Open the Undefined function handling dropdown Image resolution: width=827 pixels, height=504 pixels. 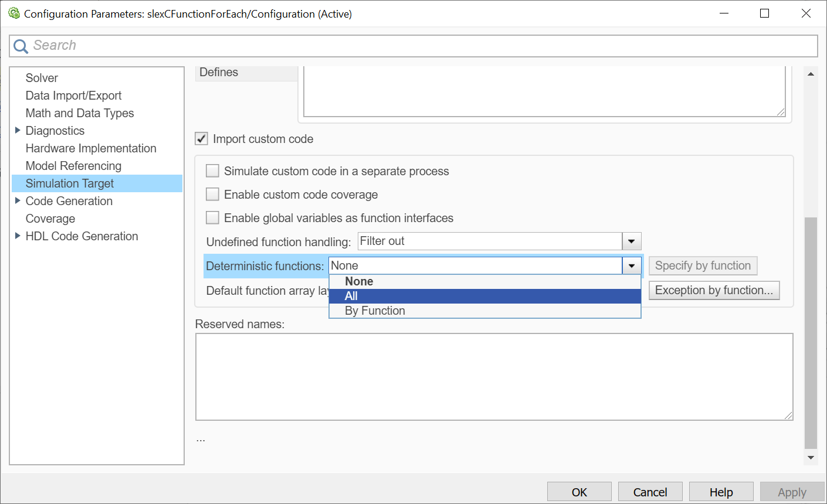pos(631,241)
